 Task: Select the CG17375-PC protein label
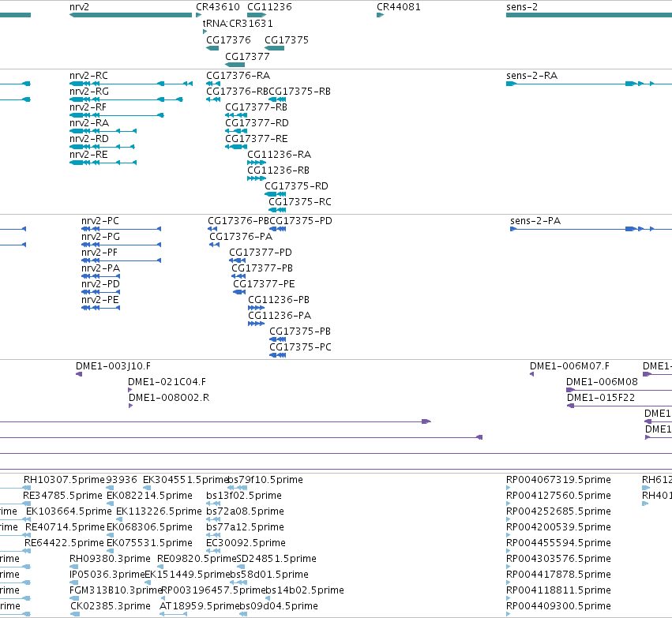coord(300,348)
